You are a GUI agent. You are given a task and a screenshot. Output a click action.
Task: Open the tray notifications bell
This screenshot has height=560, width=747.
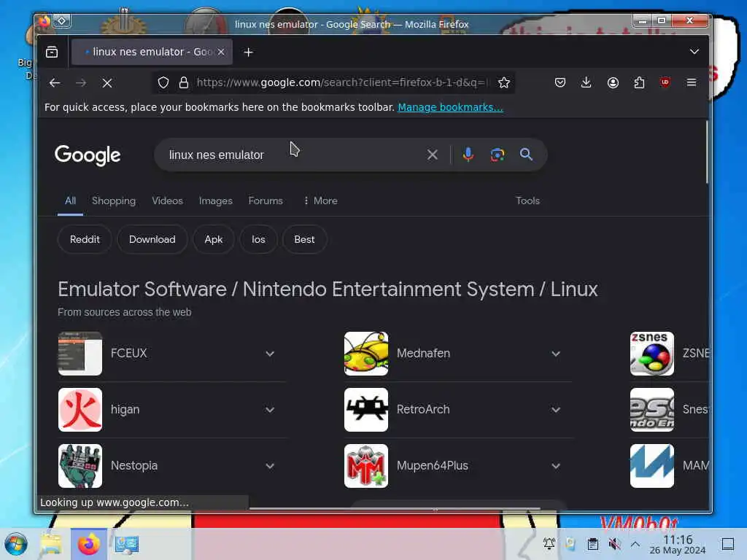pos(549,544)
